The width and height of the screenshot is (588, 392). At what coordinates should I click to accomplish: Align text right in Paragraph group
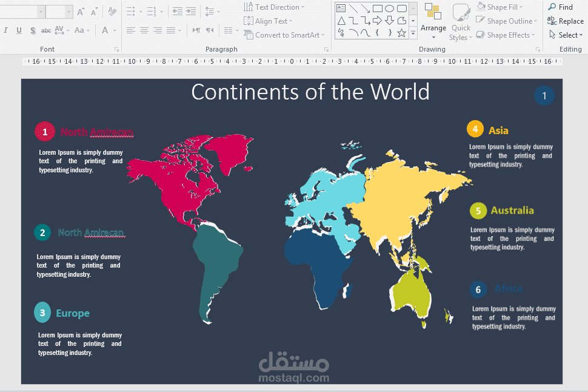pyautogui.click(x=158, y=30)
